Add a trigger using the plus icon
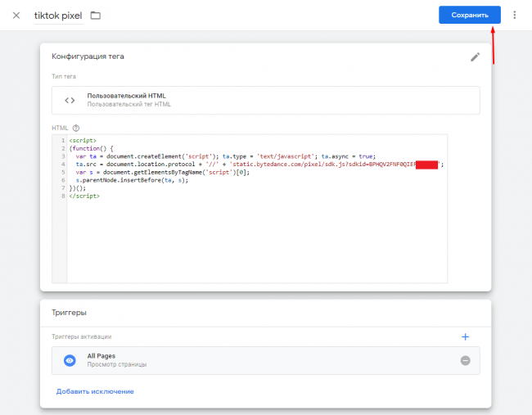The height and width of the screenshot is (415, 532). pos(465,336)
